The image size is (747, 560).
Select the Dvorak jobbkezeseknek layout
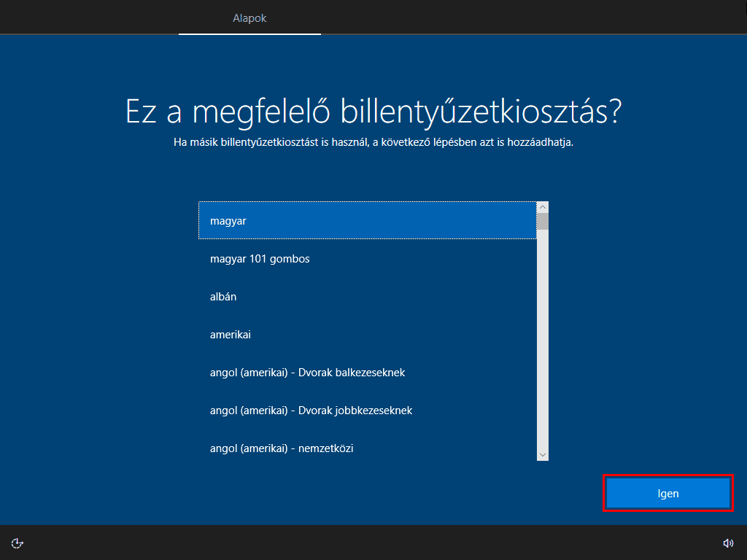tap(368, 411)
